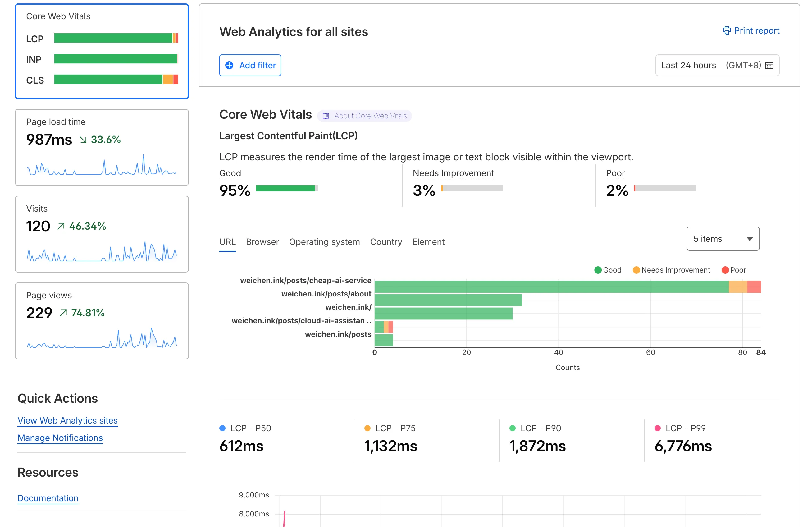Click the printer icon beside Print report
Viewport: 812px width, 527px height.
coord(727,31)
